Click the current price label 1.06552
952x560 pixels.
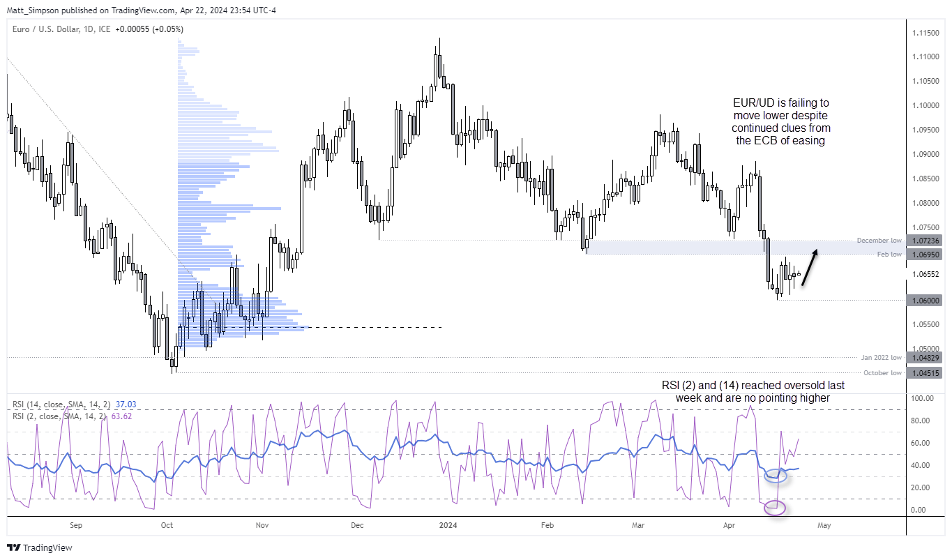click(925, 274)
